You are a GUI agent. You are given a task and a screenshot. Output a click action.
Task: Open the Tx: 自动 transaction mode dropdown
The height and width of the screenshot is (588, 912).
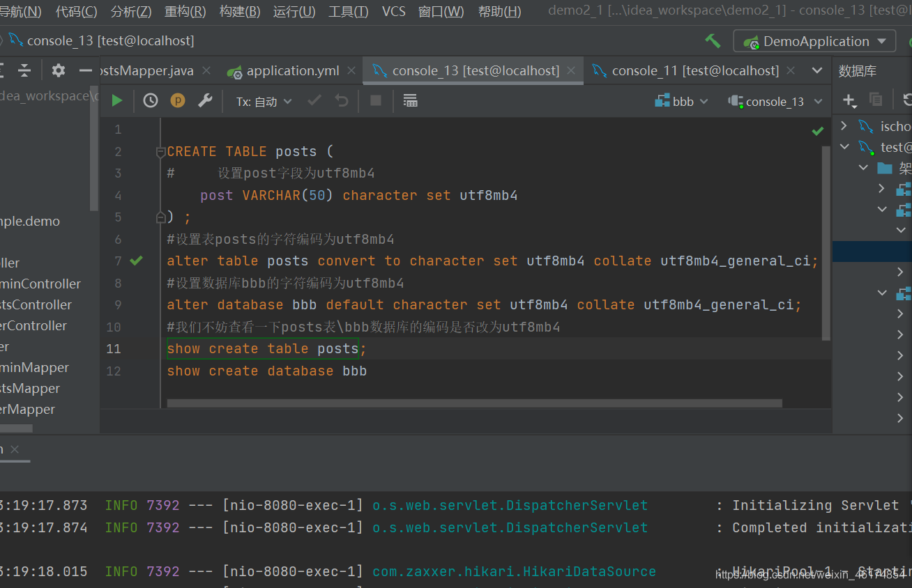[x=263, y=100]
